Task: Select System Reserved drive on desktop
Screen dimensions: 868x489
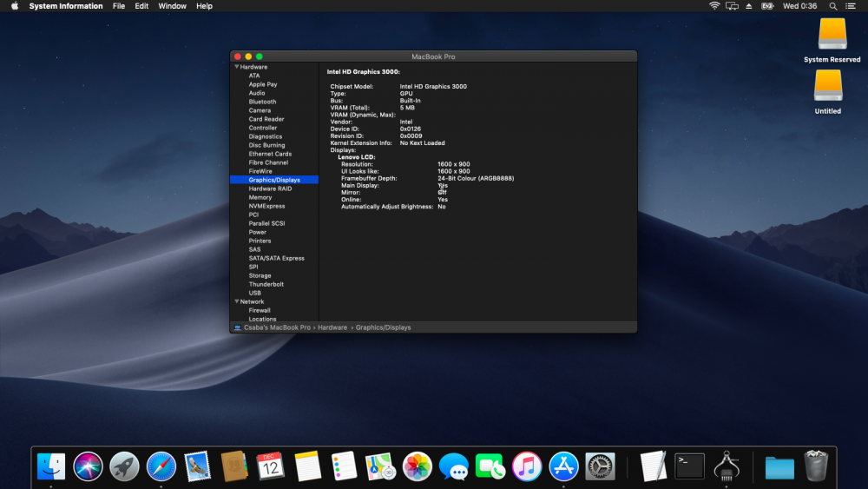Action: [832, 40]
